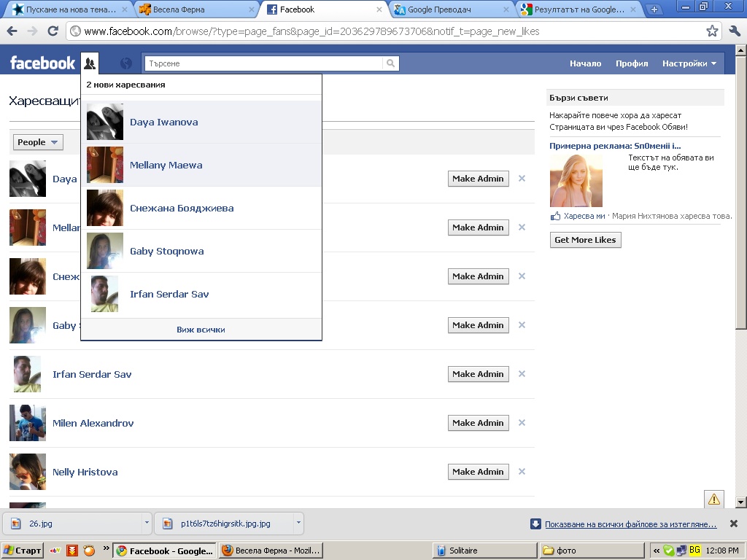Viewport: 747px width, 560px height.
Task: Click the Харесва ми thumbs-up icon
Action: (x=555, y=216)
